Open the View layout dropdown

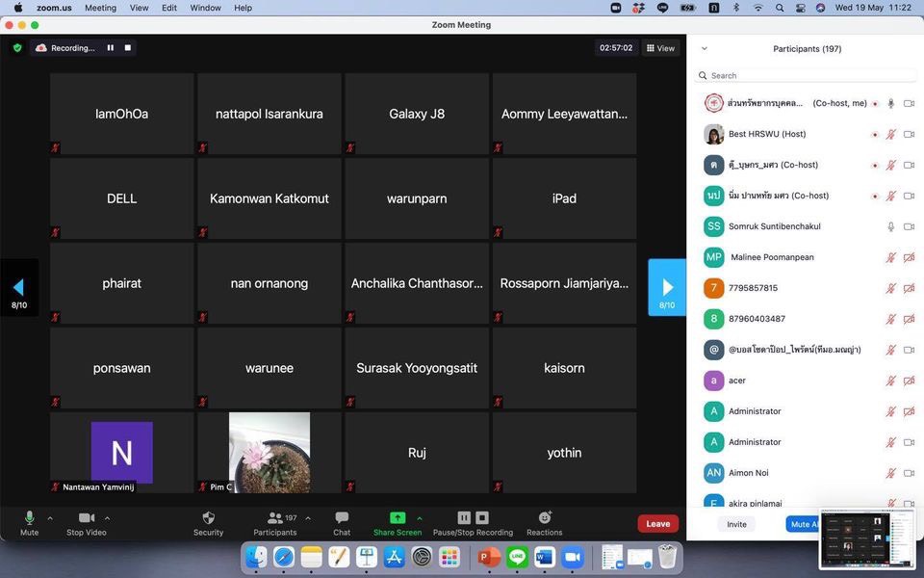click(660, 48)
